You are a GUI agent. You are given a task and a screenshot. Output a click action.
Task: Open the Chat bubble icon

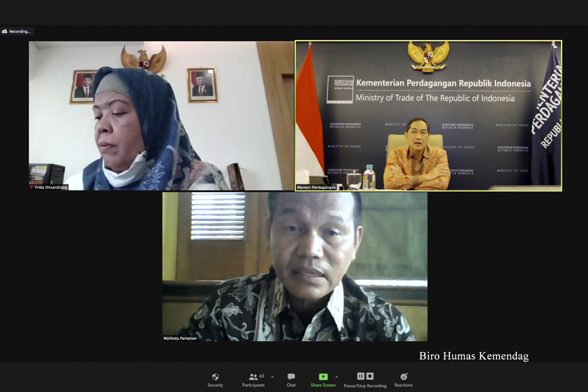click(291, 377)
